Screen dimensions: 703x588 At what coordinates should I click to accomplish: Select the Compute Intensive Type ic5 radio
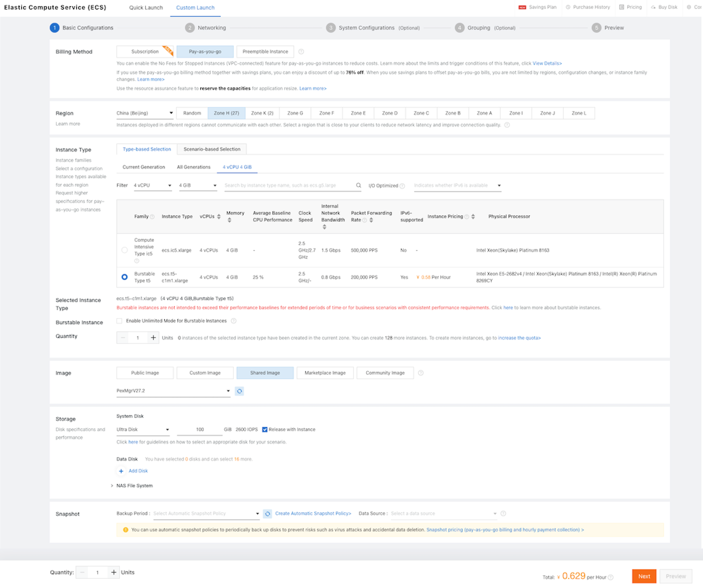tap(125, 250)
